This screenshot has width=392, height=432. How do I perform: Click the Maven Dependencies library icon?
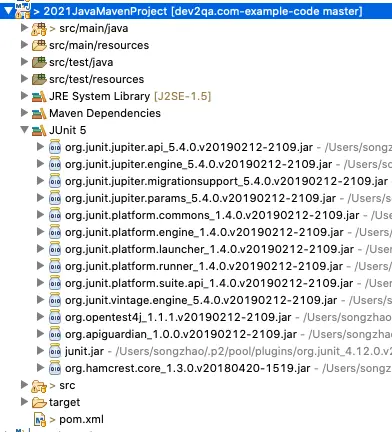[x=39, y=114]
